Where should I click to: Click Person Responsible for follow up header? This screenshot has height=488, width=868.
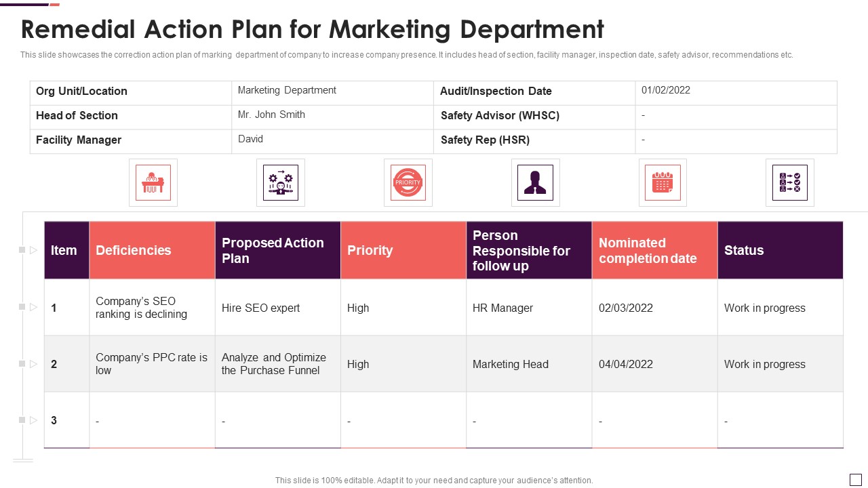point(529,250)
